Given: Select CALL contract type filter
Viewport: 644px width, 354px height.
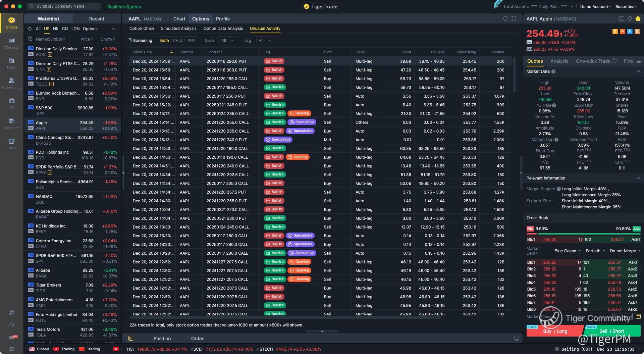Looking at the screenshot, I should [x=178, y=41].
